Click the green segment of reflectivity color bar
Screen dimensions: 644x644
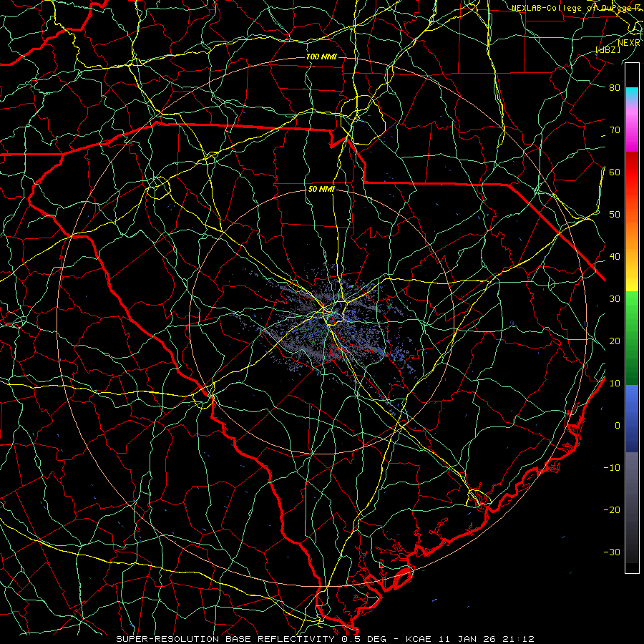pos(632,338)
